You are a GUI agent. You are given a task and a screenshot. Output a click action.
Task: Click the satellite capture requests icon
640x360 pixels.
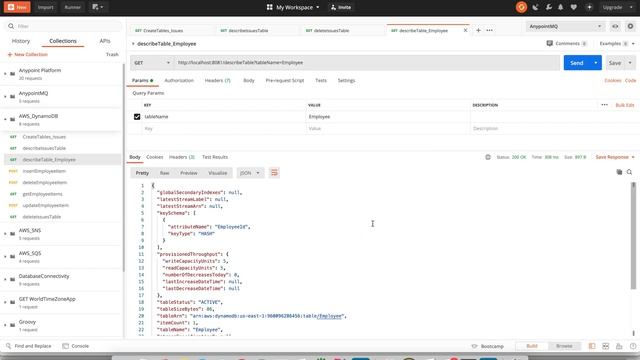(x=536, y=7)
